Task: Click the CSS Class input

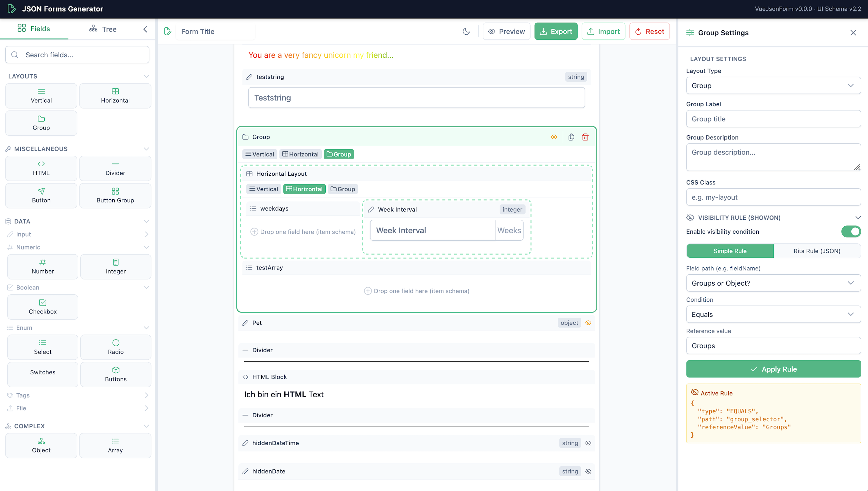Action: pyautogui.click(x=773, y=197)
